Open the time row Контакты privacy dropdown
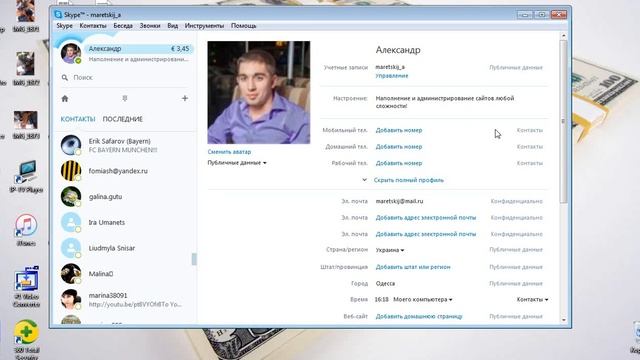This screenshot has height=360, width=640. tap(532, 300)
